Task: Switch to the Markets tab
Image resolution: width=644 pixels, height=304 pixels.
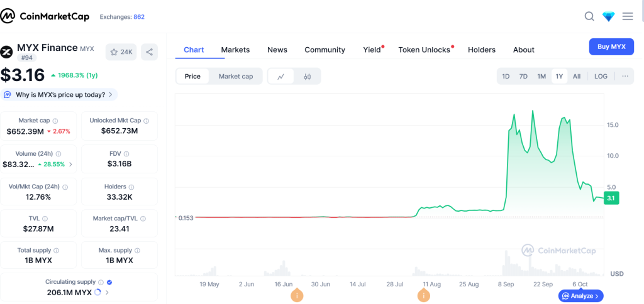Action: click(235, 50)
